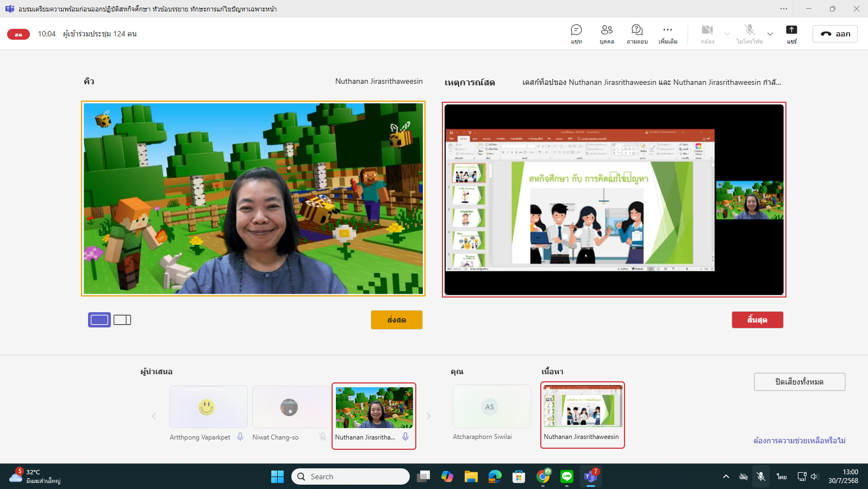The image size is (868, 489).
Task: Open the LINE app from the taskbar
Action: (x=567, y=476)
